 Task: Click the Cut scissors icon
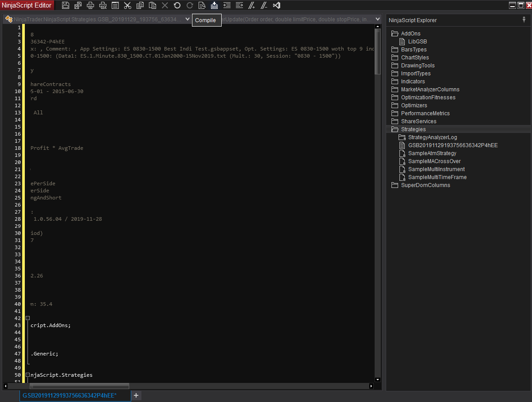(x=128, y=5)
